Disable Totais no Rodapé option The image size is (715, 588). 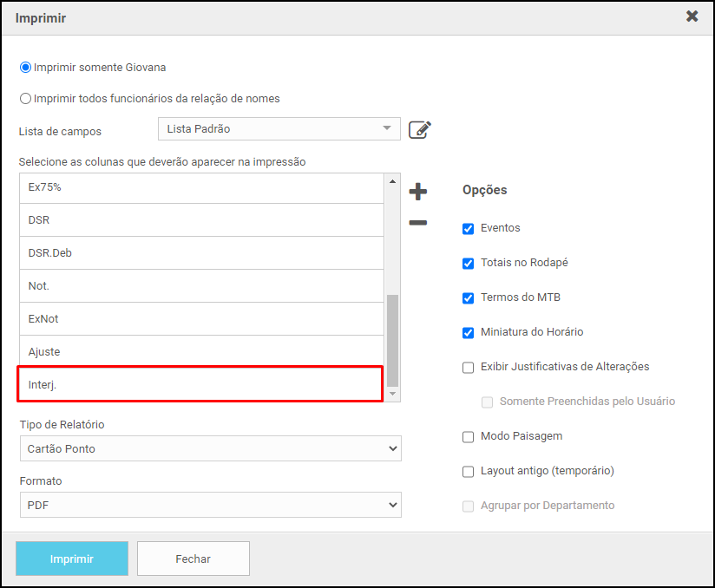[469, 263]
